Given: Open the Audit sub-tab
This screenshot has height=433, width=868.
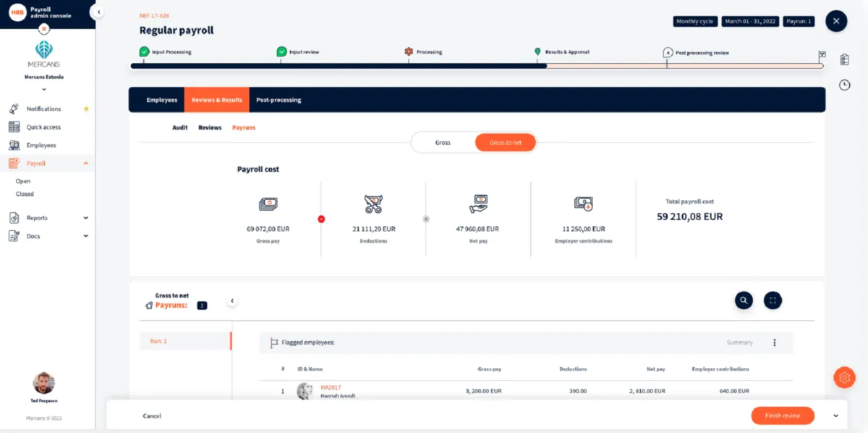Looking at the screenshot, I should pos(180,127).
